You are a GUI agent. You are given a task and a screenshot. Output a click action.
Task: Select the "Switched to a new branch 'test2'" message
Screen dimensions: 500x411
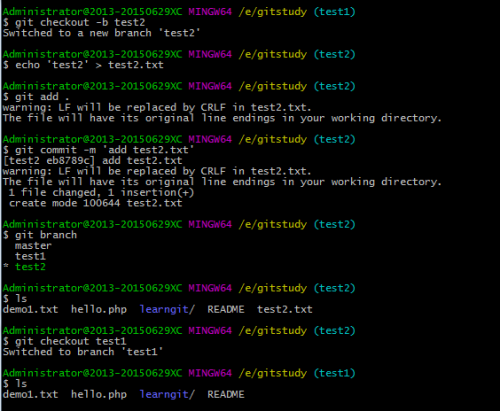tap(102, 33)
